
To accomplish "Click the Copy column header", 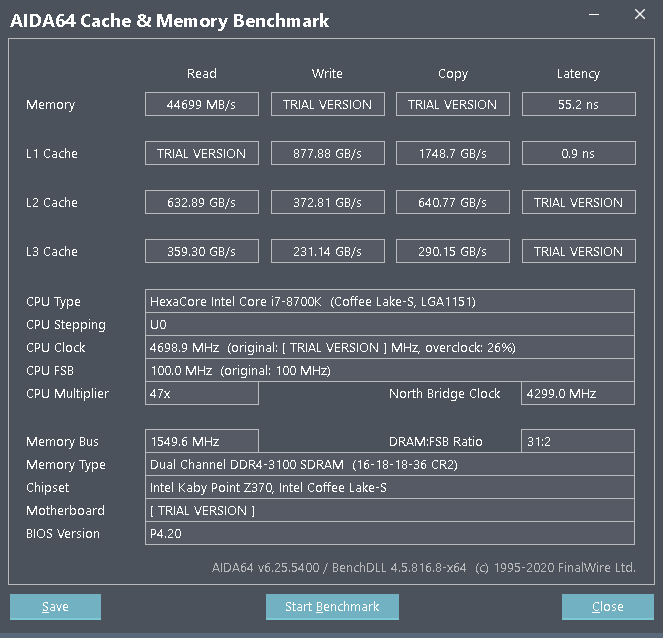I will pos(453,74).
